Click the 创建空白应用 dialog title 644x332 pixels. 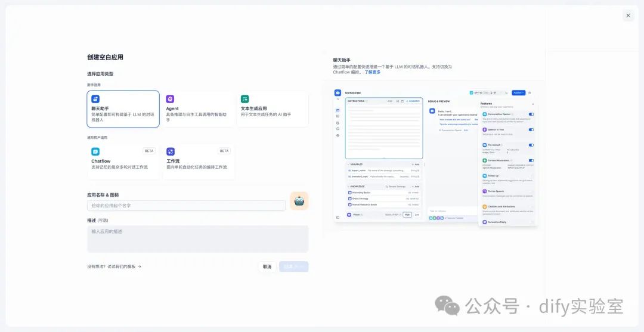pos(105,57)
